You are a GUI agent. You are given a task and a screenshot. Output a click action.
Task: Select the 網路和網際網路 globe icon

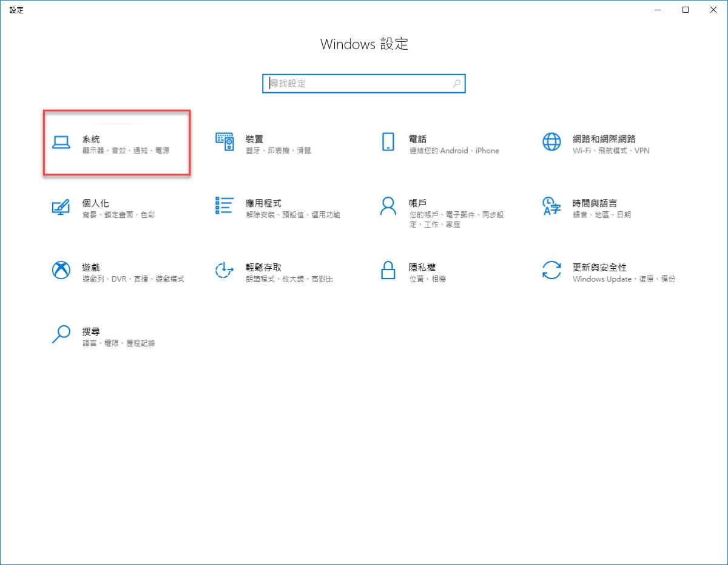coord(551,142)
